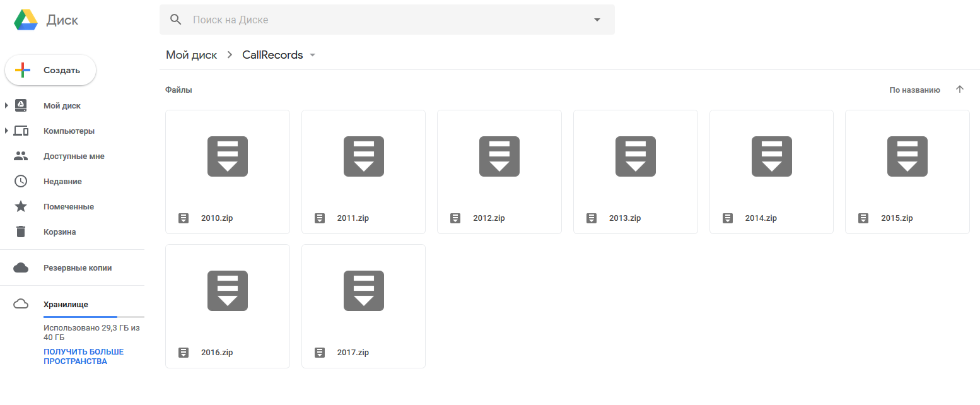Select Компьютеры in the sidebar
980x405 pixels.
point(69,131)
